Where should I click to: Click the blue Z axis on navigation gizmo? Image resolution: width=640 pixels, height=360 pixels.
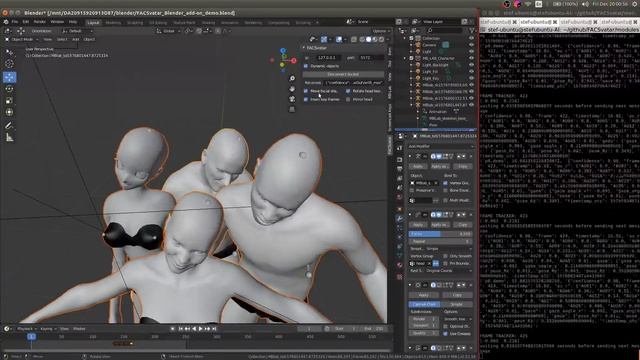[283, 51]
